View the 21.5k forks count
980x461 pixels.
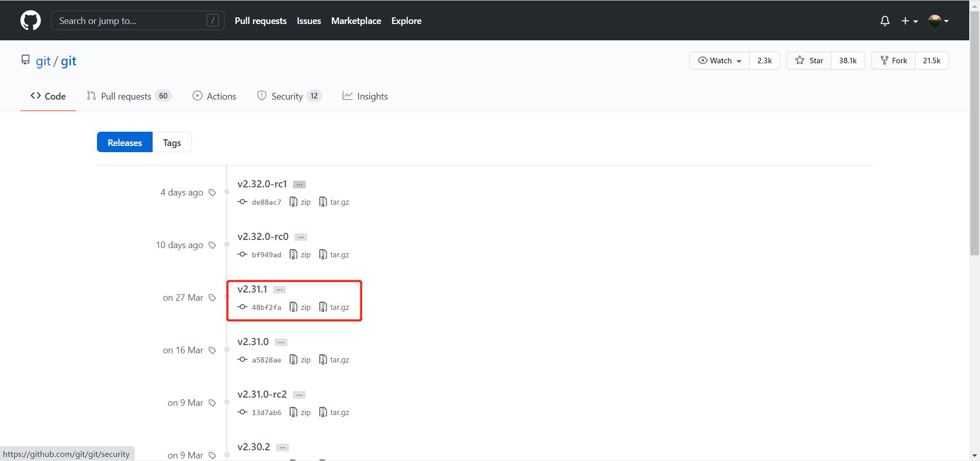point(932,60)
